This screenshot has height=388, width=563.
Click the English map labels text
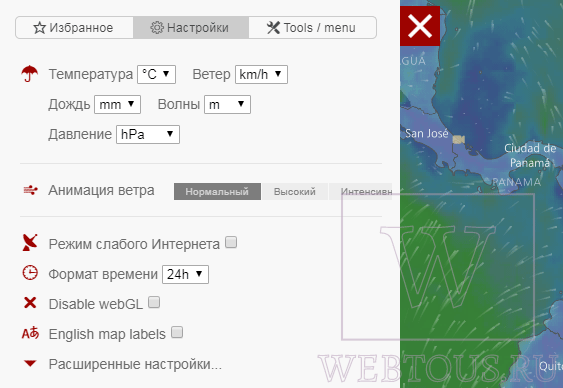[x=107, y=334]
